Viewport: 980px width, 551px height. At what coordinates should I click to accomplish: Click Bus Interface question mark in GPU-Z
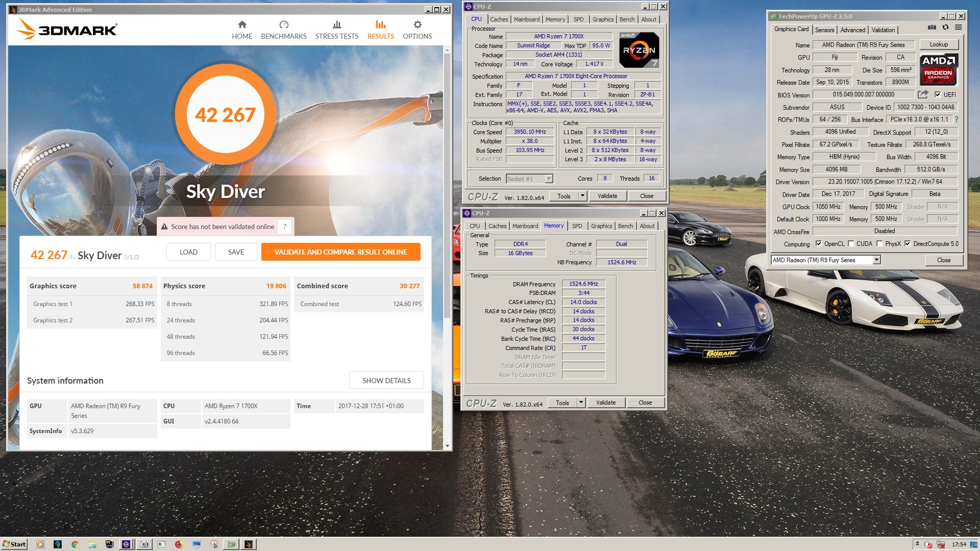point(957,119)
